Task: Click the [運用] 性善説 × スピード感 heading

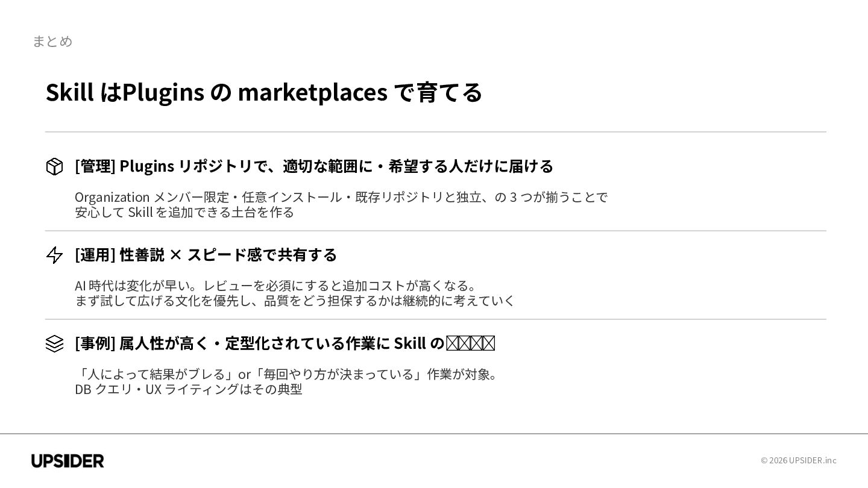Action: [x=206, y=254]
